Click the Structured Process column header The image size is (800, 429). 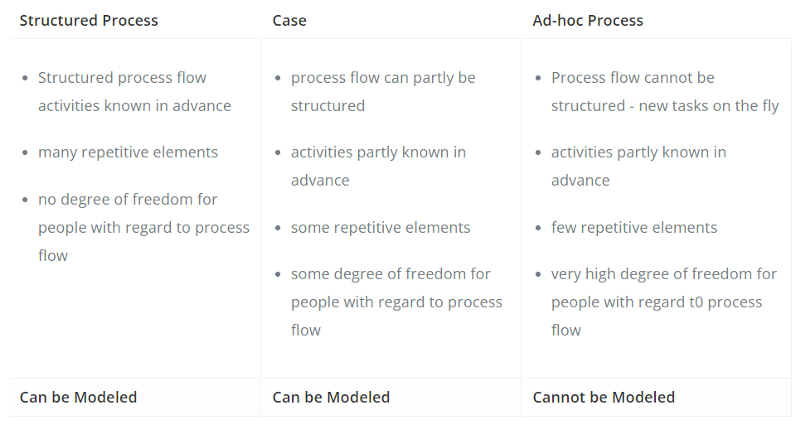(x=89, y=20)
